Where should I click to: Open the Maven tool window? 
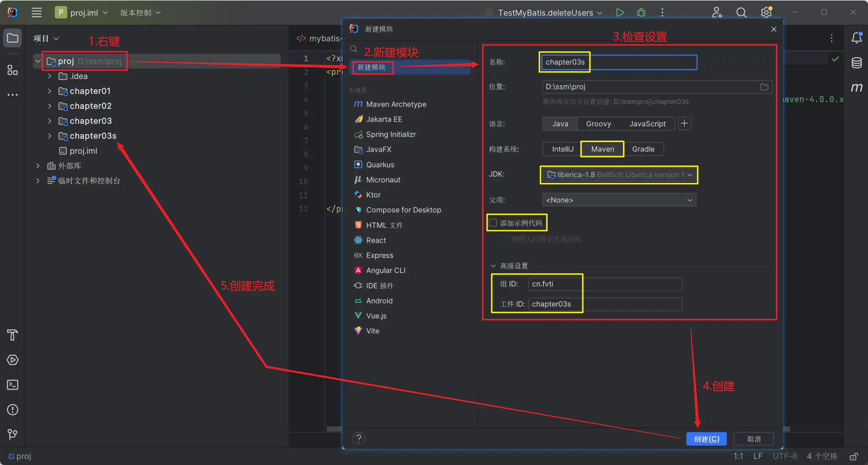857,88
